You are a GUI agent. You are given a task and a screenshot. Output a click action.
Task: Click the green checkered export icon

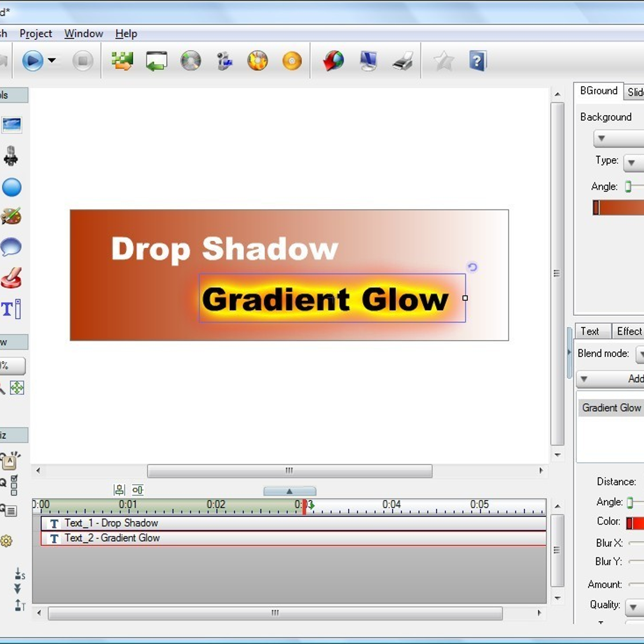click(122, 61)
